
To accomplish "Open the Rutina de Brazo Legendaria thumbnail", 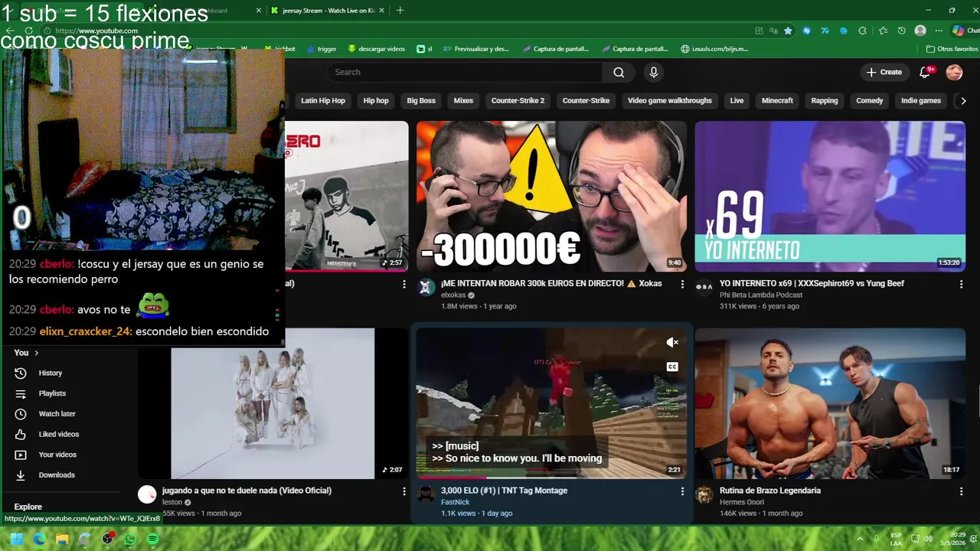I will [830, 403].
